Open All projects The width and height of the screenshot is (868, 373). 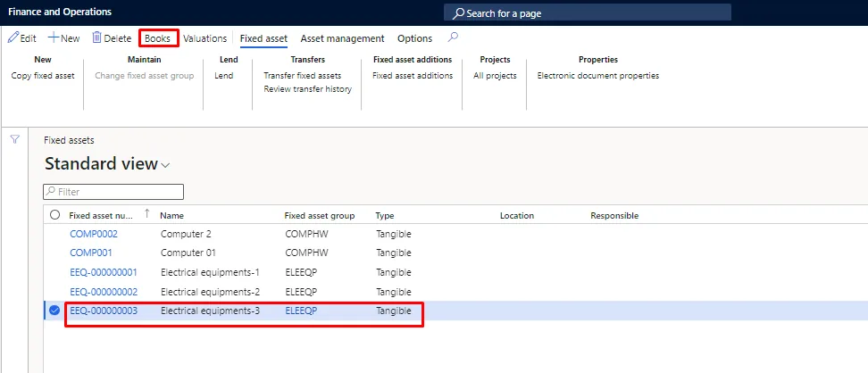pos(495,76)
